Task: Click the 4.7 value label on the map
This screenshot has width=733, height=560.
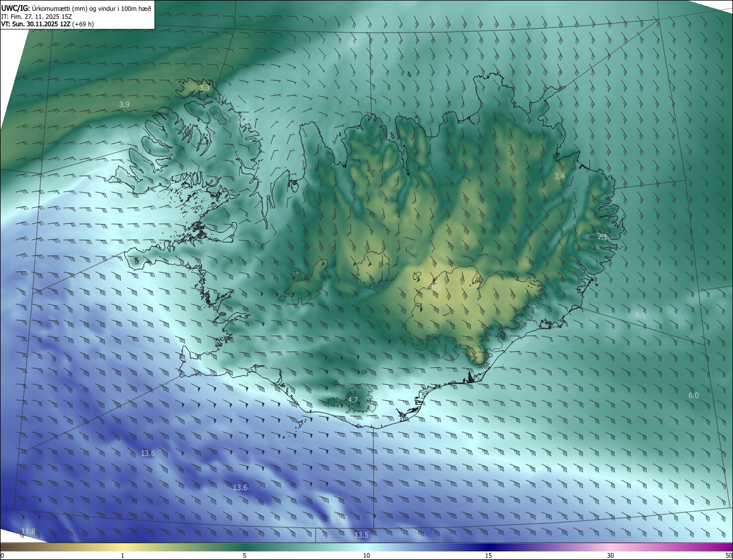Action: pyautogui.click(x=353, y=400)
